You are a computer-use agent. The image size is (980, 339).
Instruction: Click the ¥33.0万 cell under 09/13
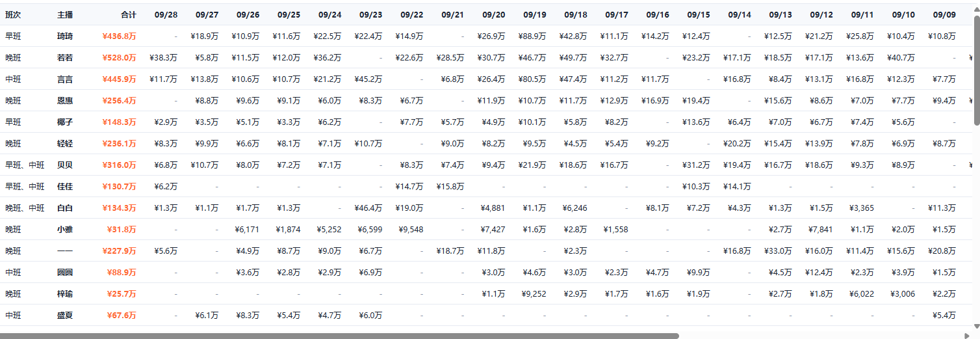coord(778,251)
